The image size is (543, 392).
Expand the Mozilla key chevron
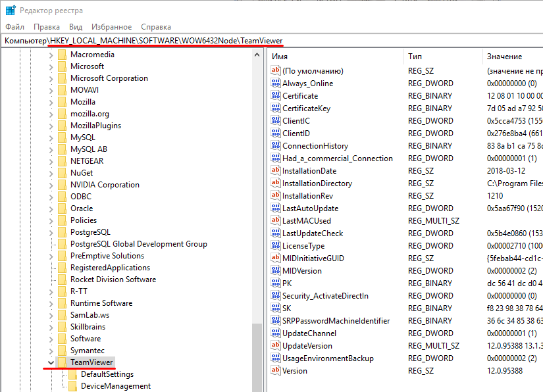click(x=51, y=102)
